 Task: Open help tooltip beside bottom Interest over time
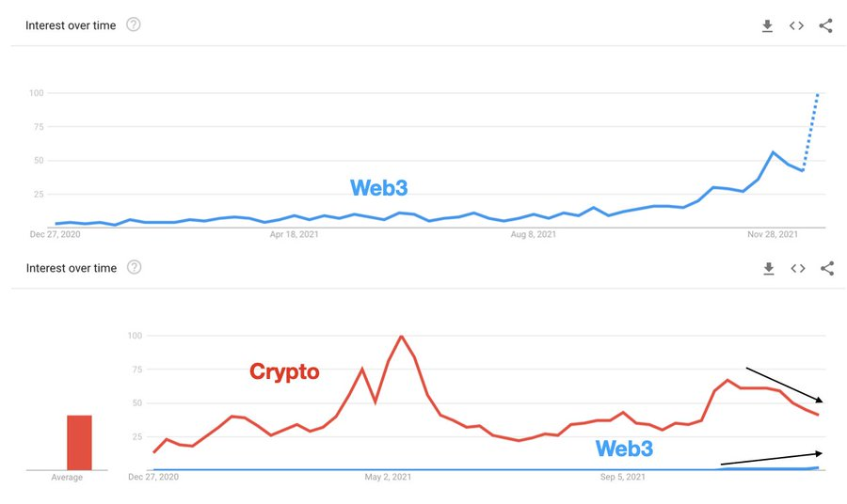pos(134,267)
